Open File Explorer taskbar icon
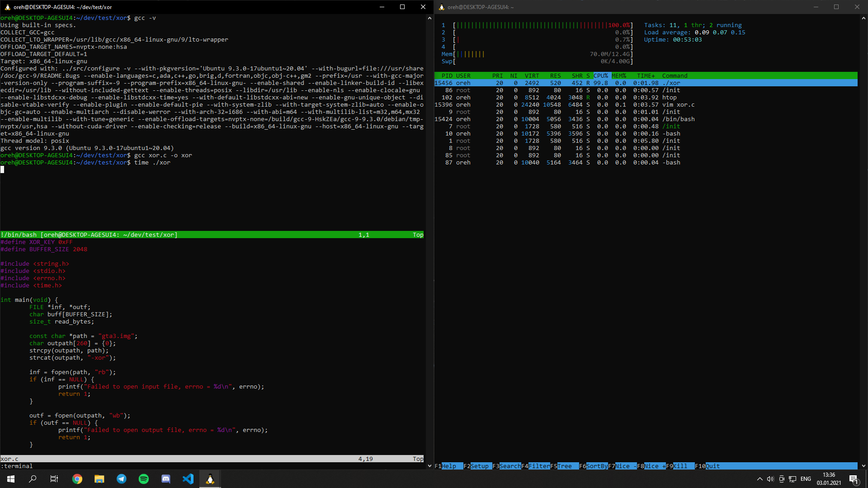The width and height of the screenshot is (868, 488). coord(99,479)
